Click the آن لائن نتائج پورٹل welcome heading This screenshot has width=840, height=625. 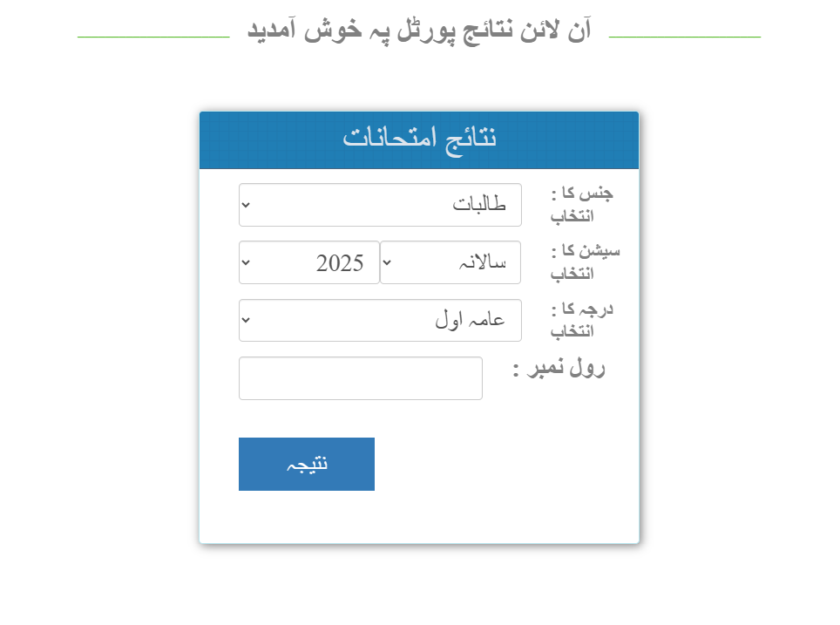(419, 31)
